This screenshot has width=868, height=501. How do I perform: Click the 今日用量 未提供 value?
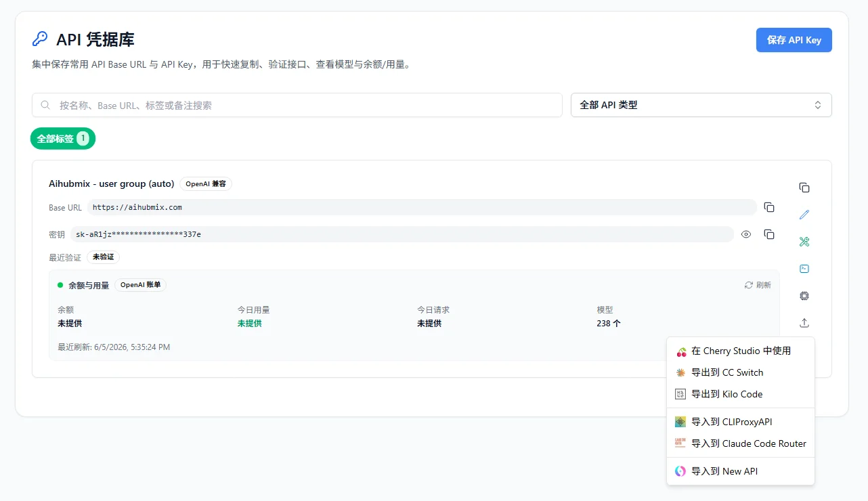(x=249, y=324)
